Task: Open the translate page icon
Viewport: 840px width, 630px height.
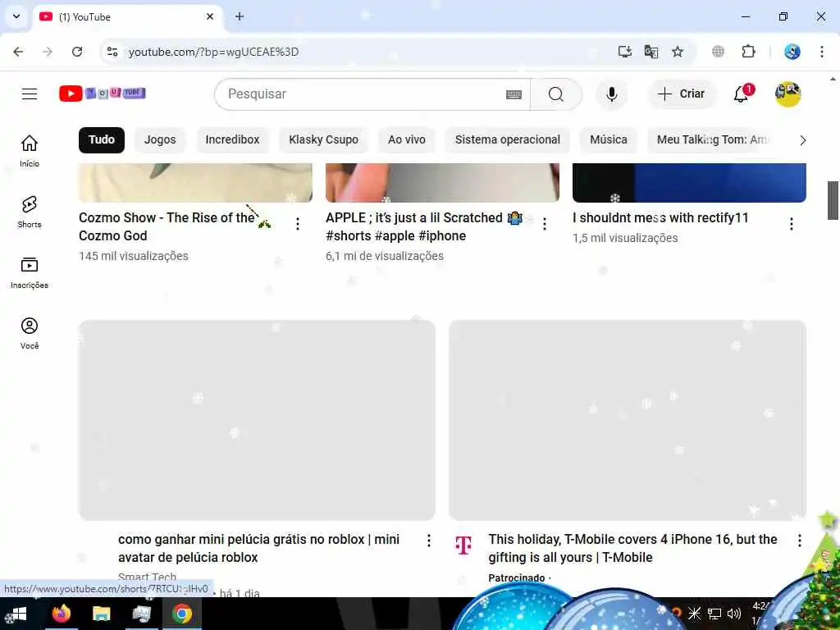Action: [x=651, y=52]
